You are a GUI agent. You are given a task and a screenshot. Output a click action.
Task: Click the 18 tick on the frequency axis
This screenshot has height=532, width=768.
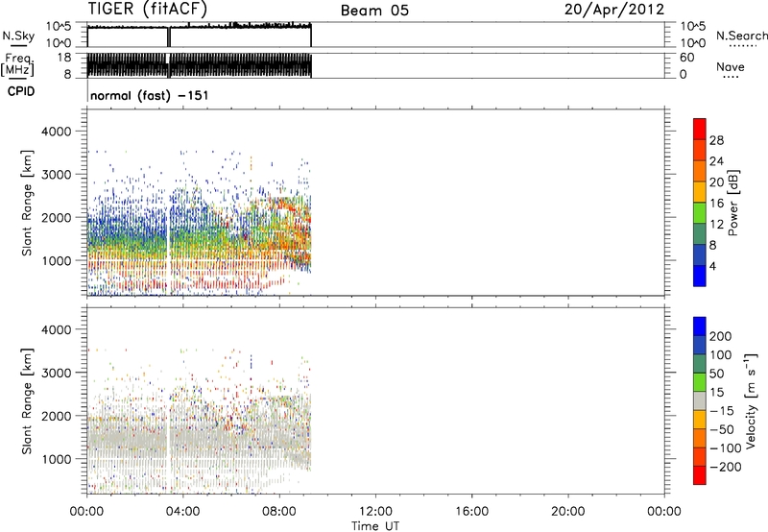(x=64, y=58)
